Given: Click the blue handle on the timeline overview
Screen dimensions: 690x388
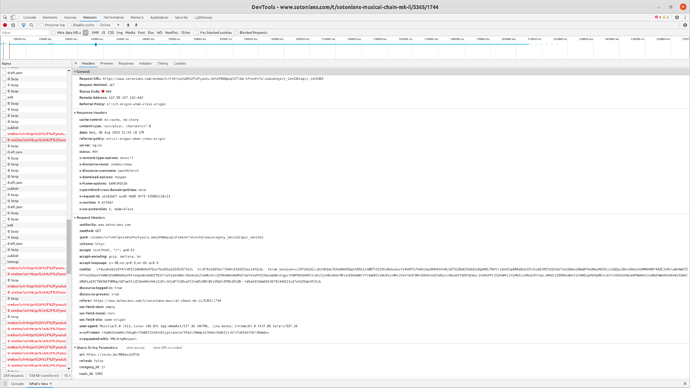Looking at the screenshot, I should [x=95, y=44].
